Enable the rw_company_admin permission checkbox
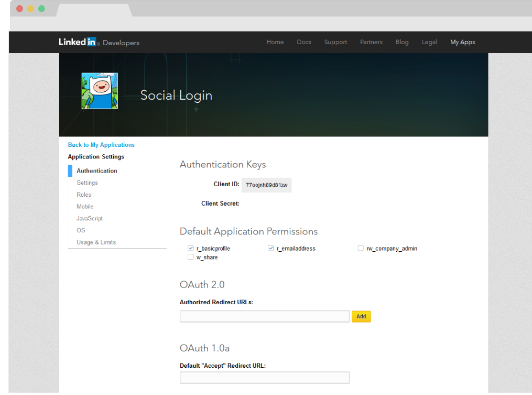Viewport: 532px width, 395px height. click(x=361, y=248)
